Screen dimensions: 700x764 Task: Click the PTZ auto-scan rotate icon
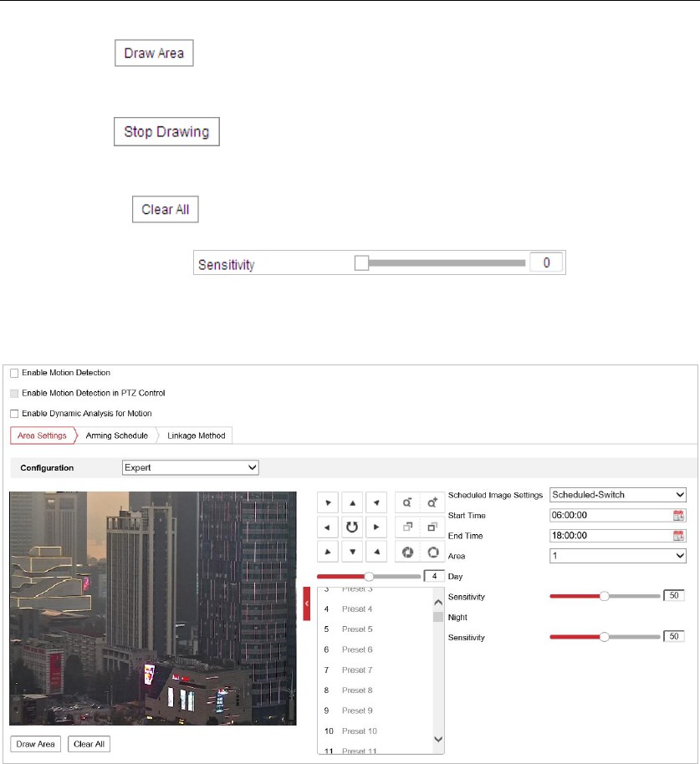coord(353,527)
